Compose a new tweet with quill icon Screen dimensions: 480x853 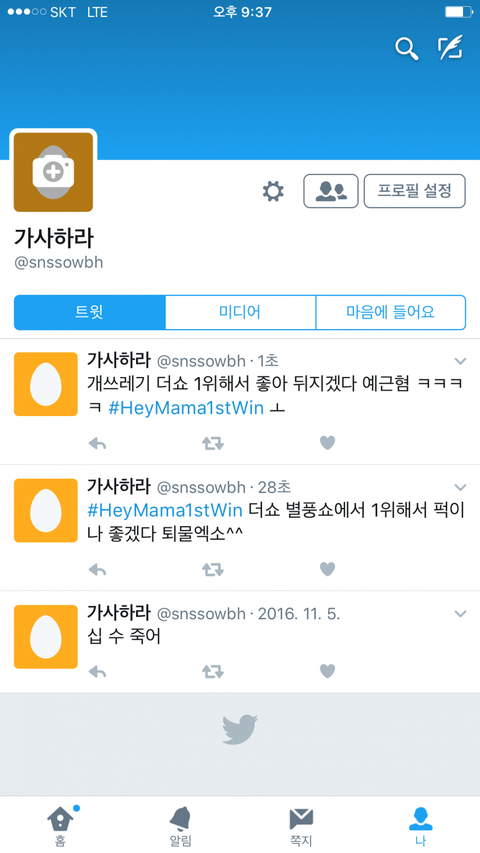point(451,48)
